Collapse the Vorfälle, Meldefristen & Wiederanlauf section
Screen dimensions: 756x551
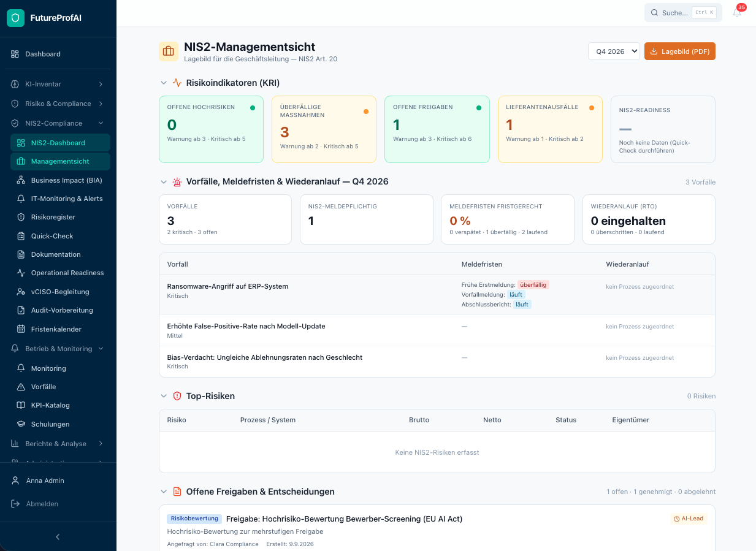(164, 182)
